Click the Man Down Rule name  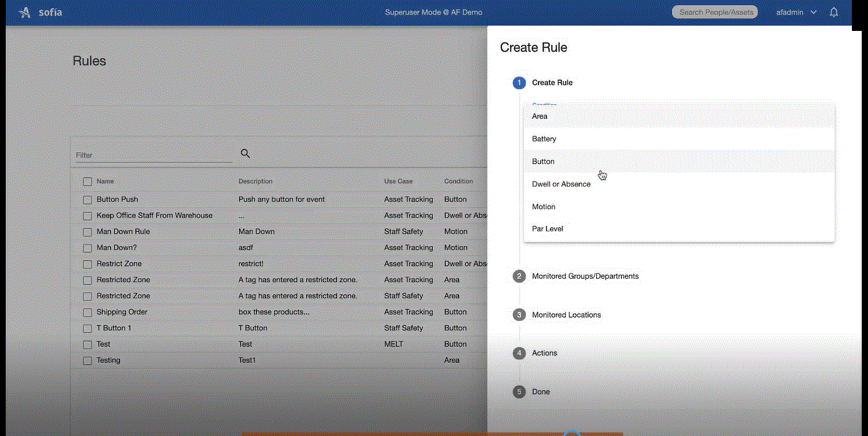pyautogui.click(x=124, y=232)
